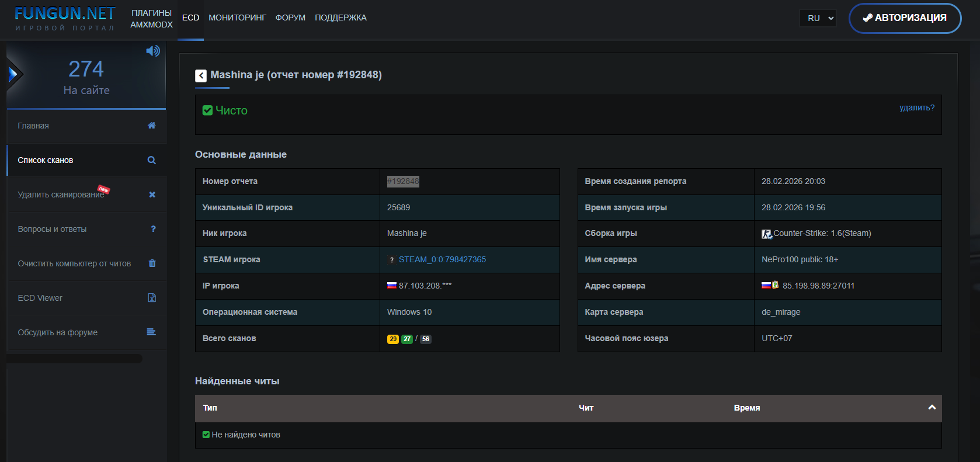This screenshot has width=980, height=462.
Task: Click the trash icon for Очистить компьютер
Action: 152,263
